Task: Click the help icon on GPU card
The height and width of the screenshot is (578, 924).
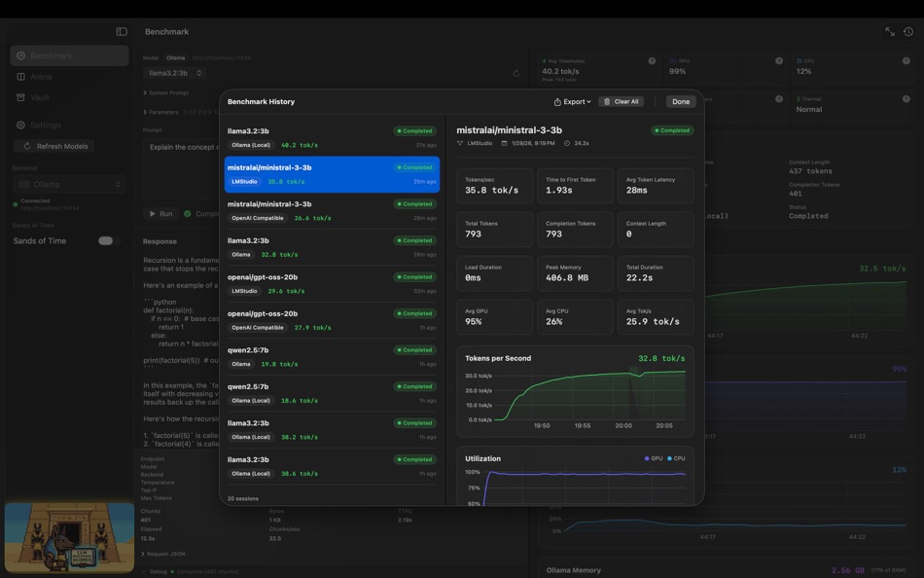Action: 779,60
